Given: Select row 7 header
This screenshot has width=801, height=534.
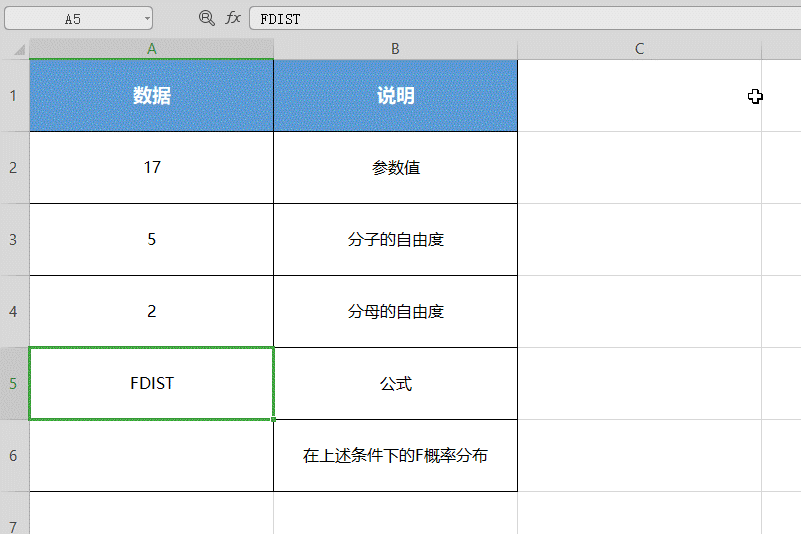Looking at the screenshot, I should point(14,514).
